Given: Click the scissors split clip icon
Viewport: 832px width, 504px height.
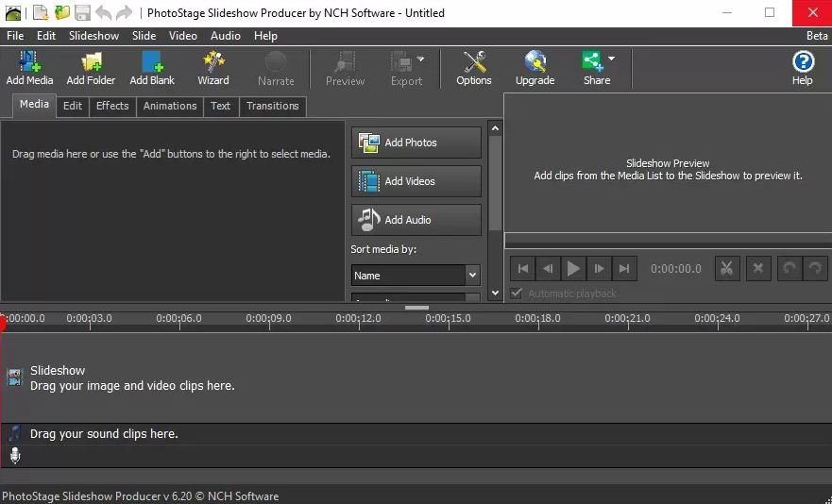Looking at the screenshot, I should coord(727,268).
